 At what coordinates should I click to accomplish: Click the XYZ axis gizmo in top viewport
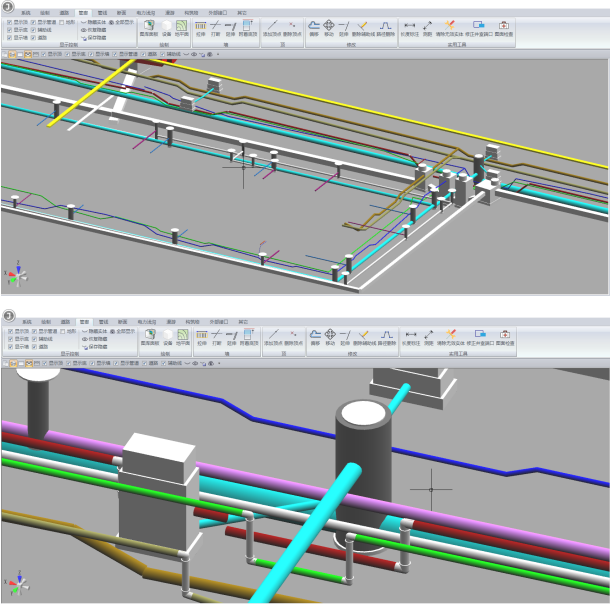click(16, 273)
